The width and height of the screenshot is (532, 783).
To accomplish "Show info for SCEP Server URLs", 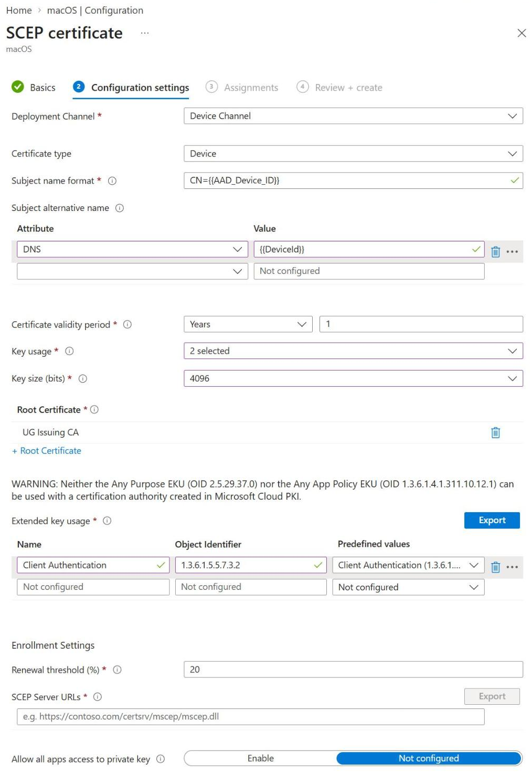I will coord(98,697).
